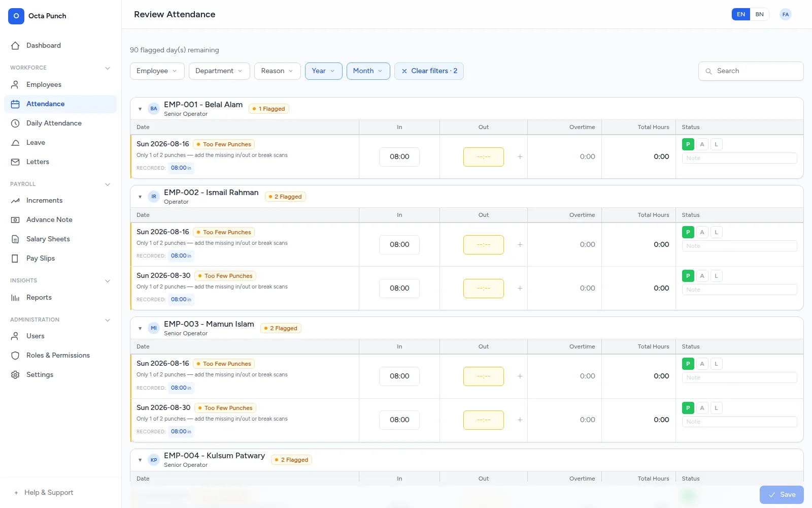Open the Leave page

[x=60, y=142]
